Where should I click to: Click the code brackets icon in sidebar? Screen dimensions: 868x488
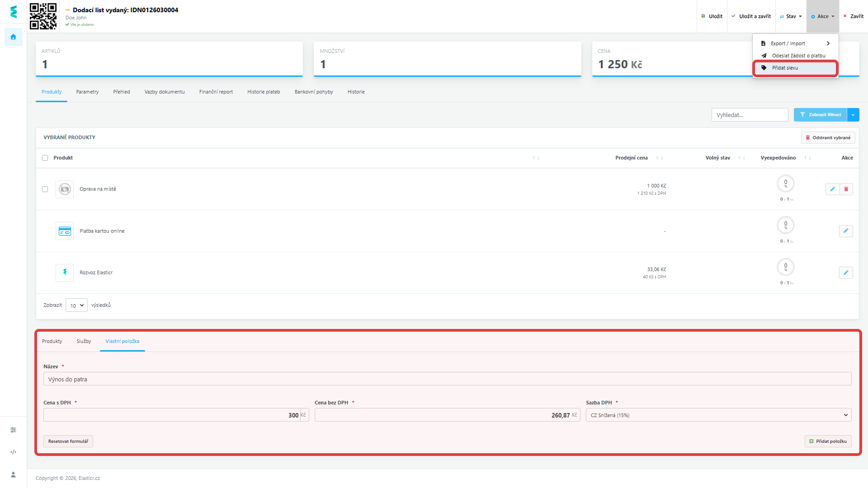[13, 452]
